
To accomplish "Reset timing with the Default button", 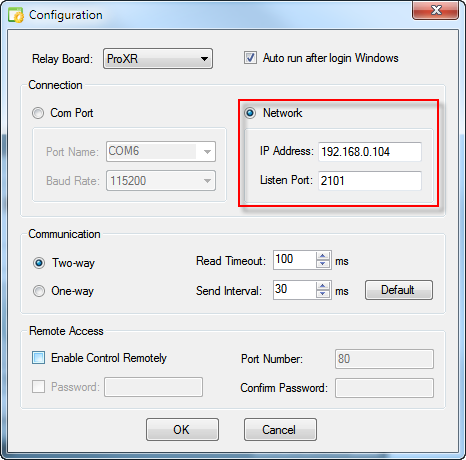I will click(399, 290).
